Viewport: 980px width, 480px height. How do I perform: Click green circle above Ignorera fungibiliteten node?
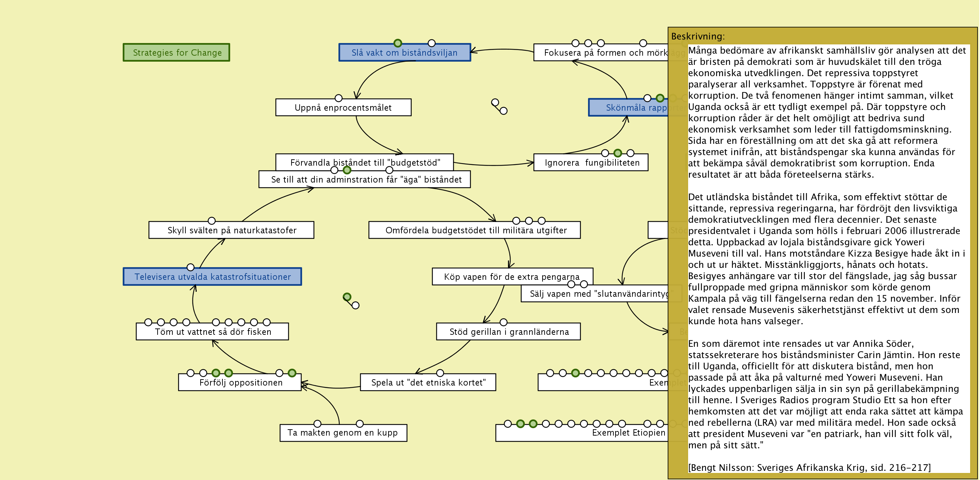618,153
